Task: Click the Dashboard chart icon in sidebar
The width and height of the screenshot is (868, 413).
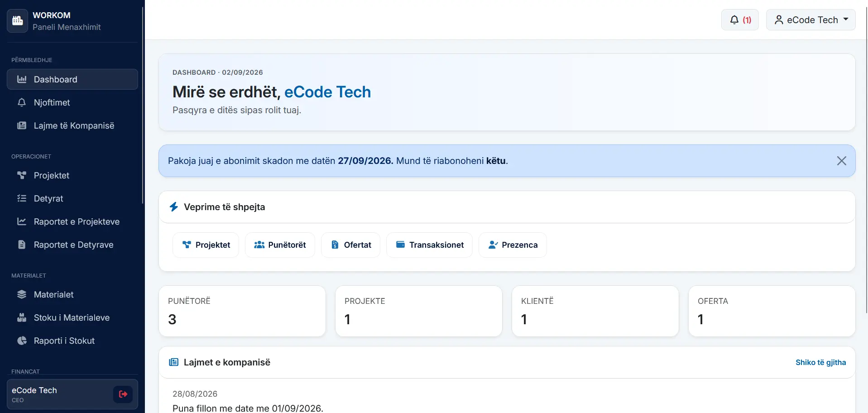Action: [22, 79]
